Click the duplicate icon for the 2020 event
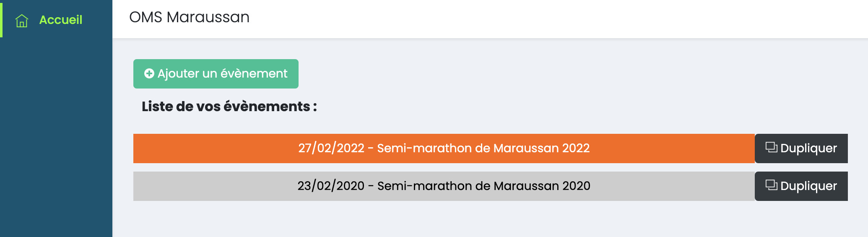Image resolution: width=868 pixels, height=237 pixels. (x=771, y=185)
